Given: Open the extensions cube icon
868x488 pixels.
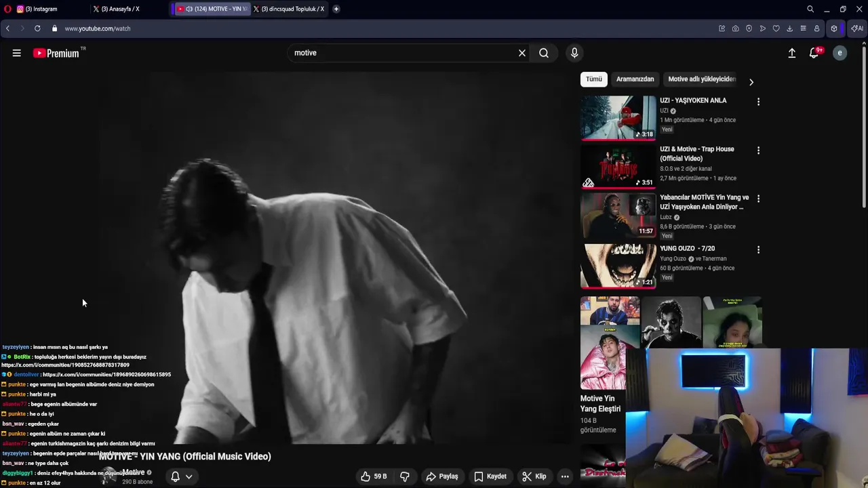Looking at the screenshot, I should [834, 28].
